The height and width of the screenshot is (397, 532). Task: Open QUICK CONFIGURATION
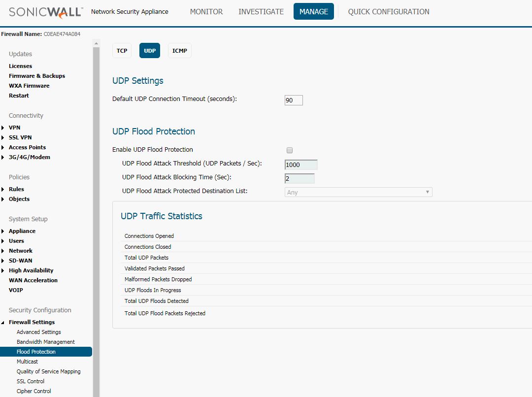pyautogui.click(x=389, y=11)
